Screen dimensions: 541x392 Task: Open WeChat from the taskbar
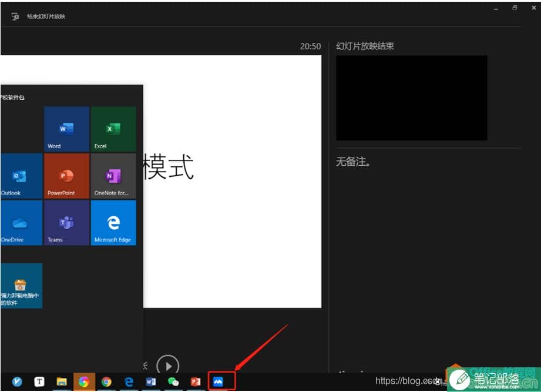click(173, 381)
